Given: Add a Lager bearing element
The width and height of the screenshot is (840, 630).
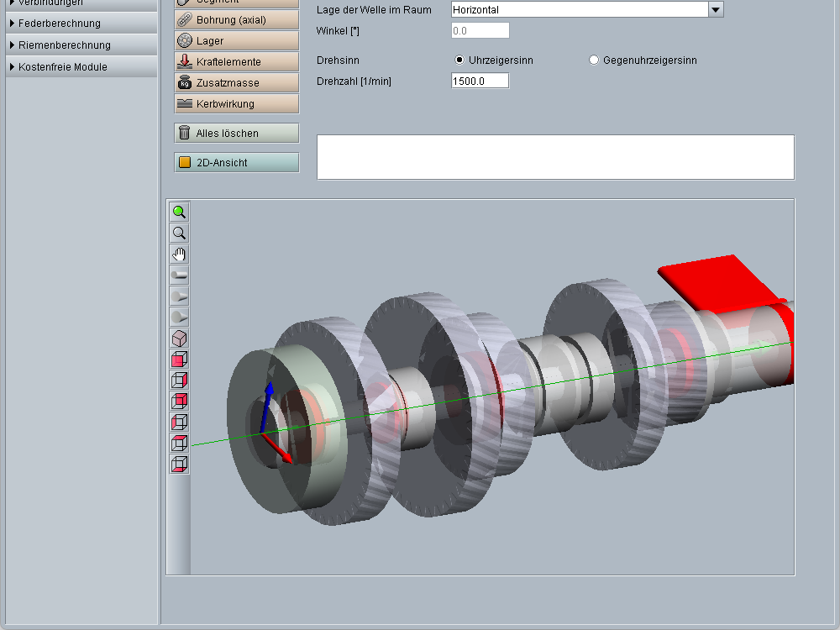Looking at the screenshot, I should [x=236, y=40].
